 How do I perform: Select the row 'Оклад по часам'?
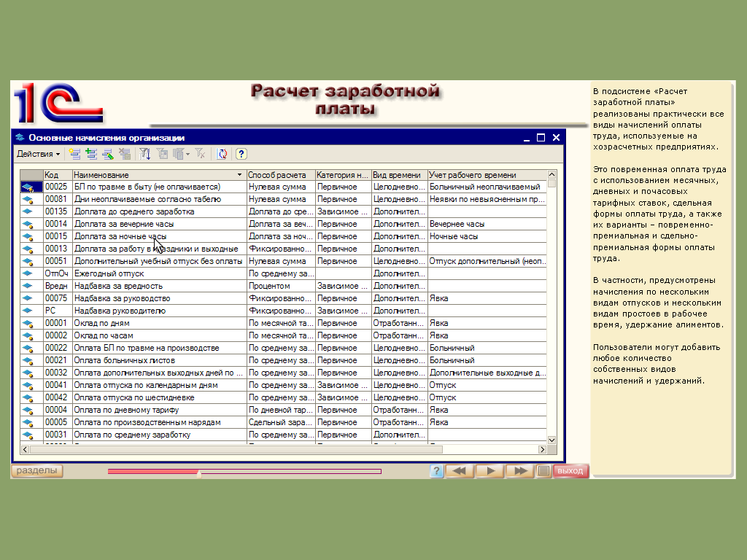tap(284, 335)
